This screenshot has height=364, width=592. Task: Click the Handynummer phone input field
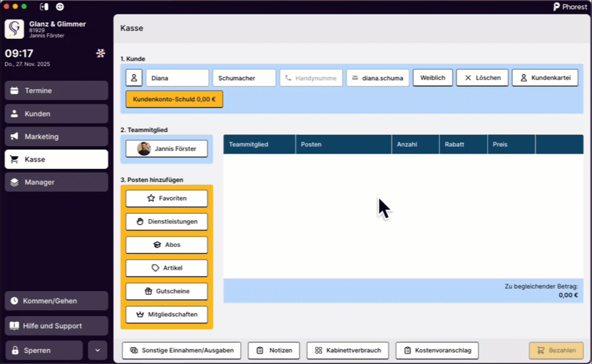coord(311,78)
